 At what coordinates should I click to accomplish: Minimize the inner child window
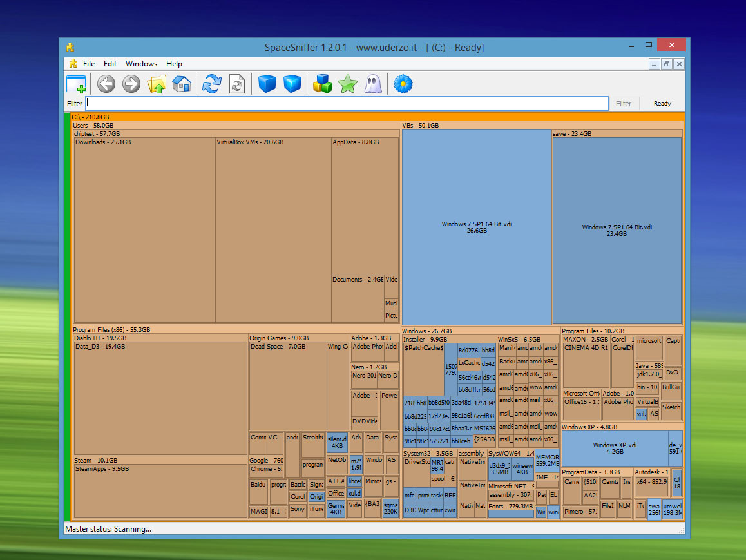click(x=654, y=64)
